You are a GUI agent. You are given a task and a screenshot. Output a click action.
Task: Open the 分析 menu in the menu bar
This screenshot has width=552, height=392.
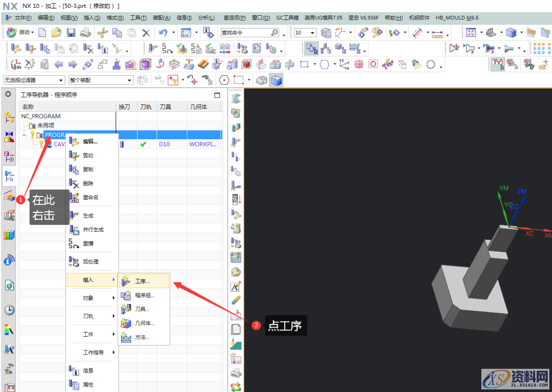(x=205, y=17)
